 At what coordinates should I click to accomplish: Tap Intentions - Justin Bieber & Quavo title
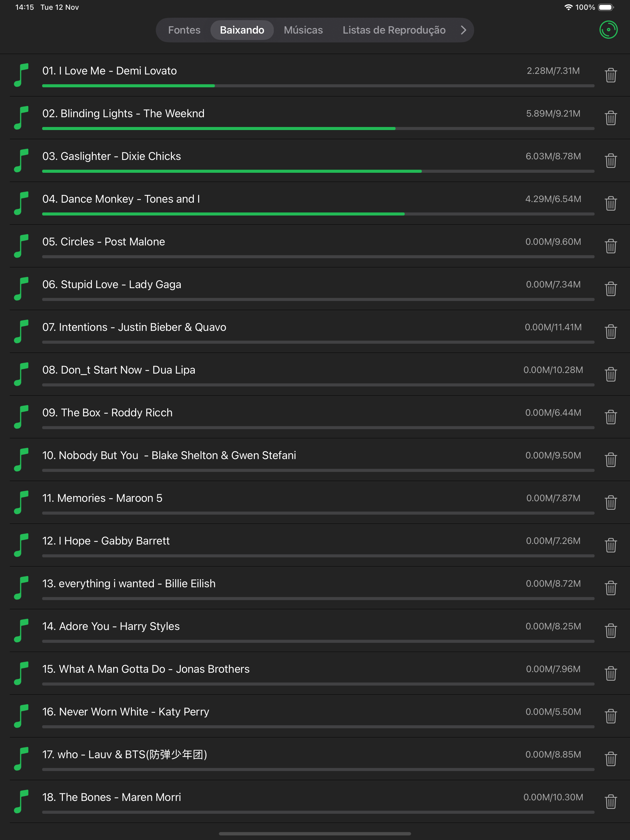coord(134,327)
